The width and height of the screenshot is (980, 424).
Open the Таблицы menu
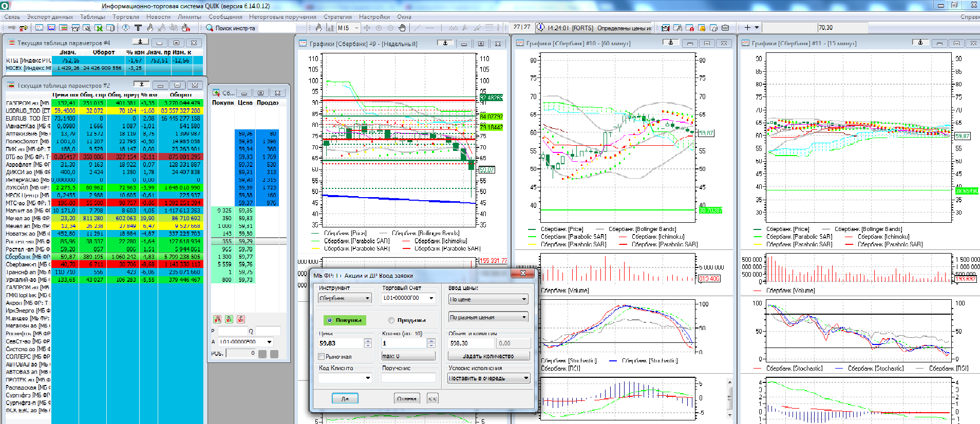point(92,17)
